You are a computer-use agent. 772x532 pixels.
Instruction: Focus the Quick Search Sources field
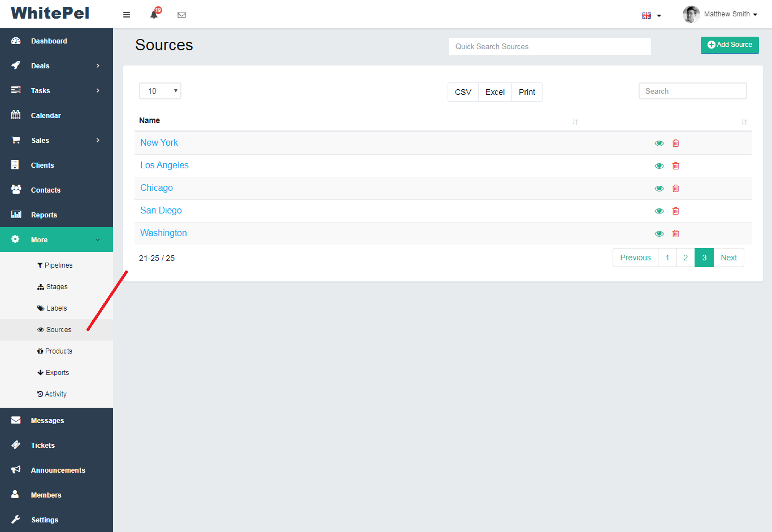pyautogui.click(x=550, y=46)
